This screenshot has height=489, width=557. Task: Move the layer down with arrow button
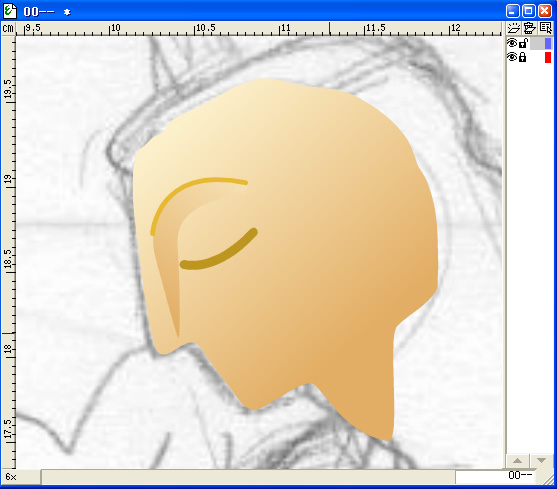pos(541,461)
